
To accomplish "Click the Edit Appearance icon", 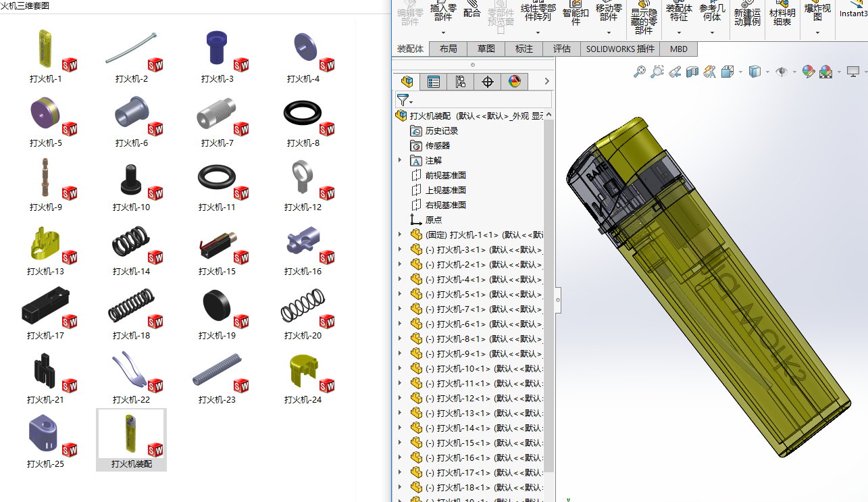I will (x=807, y=72).
